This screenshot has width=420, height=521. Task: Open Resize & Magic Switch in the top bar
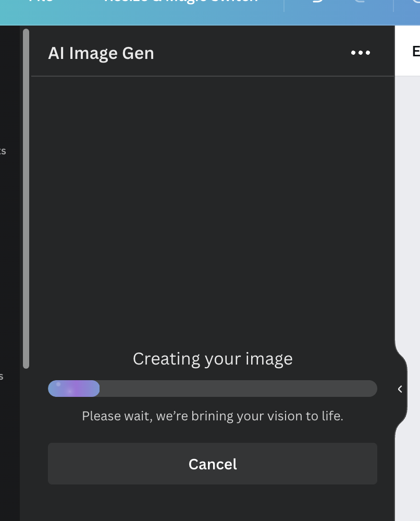(x=181, y=2)
